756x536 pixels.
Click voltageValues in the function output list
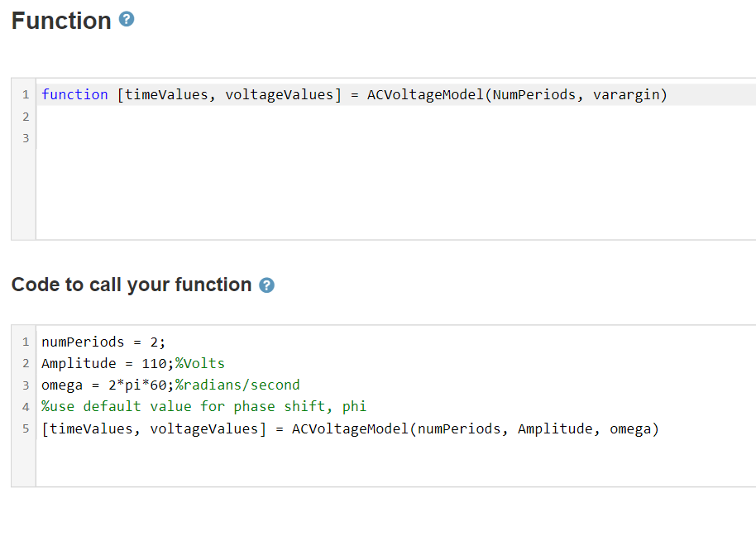click(280, 95)
